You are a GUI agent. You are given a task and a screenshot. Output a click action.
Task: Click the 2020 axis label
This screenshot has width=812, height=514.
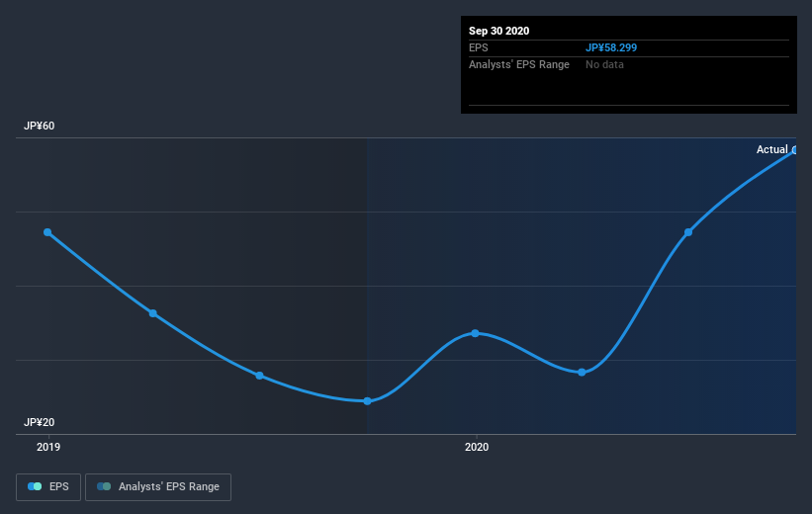tap(477, 447)
